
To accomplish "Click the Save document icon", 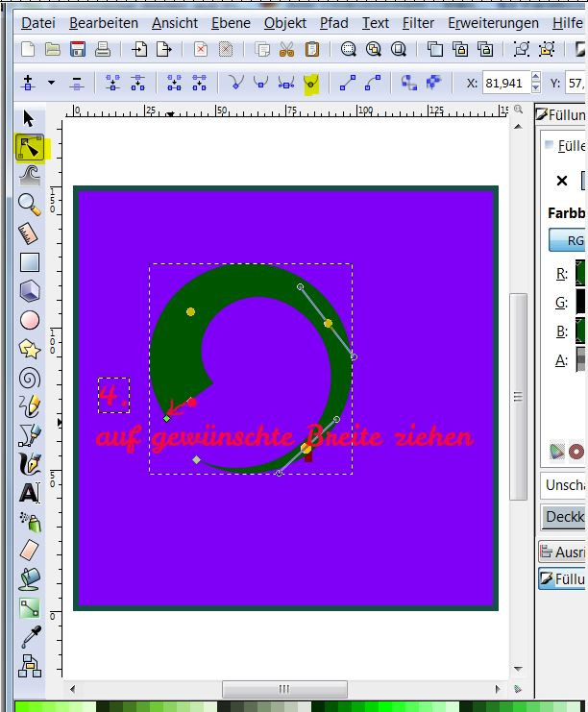I will coord(78,49).
